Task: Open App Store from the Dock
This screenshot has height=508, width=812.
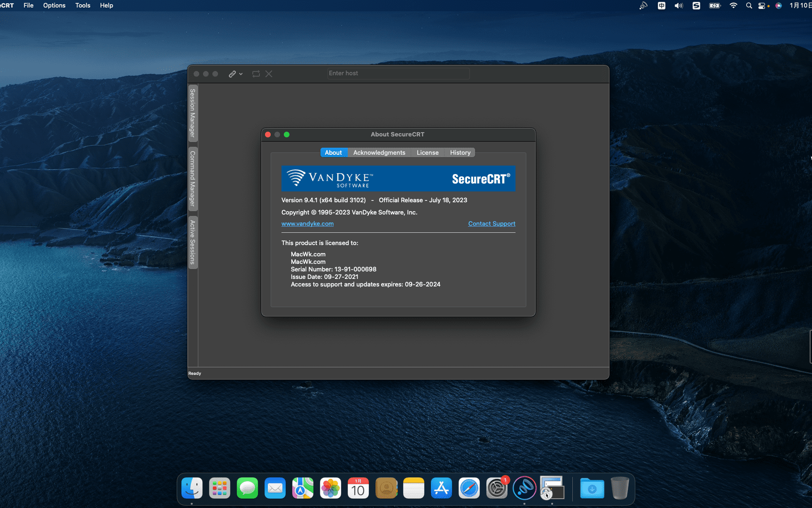Action: (441, 488)
